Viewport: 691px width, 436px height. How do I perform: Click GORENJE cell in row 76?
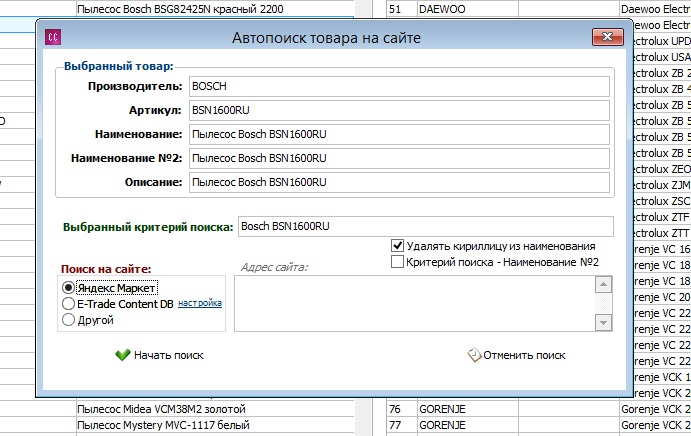[468, 409]
